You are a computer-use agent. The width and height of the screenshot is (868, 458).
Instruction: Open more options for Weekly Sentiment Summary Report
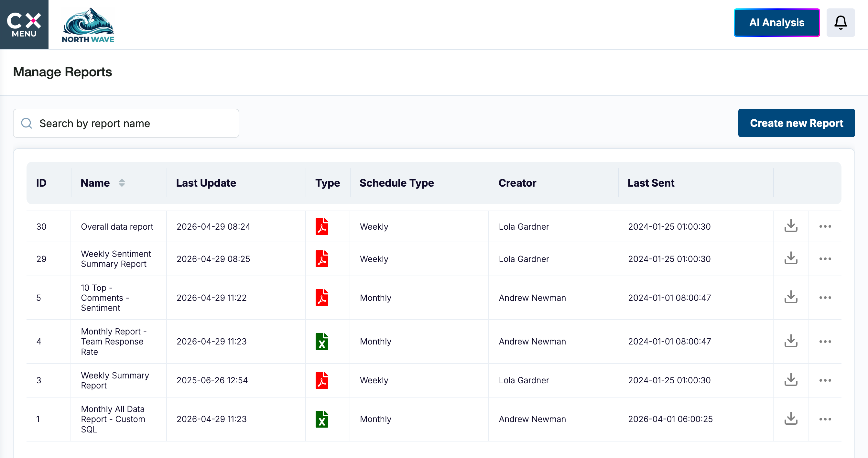pos(825,259)
